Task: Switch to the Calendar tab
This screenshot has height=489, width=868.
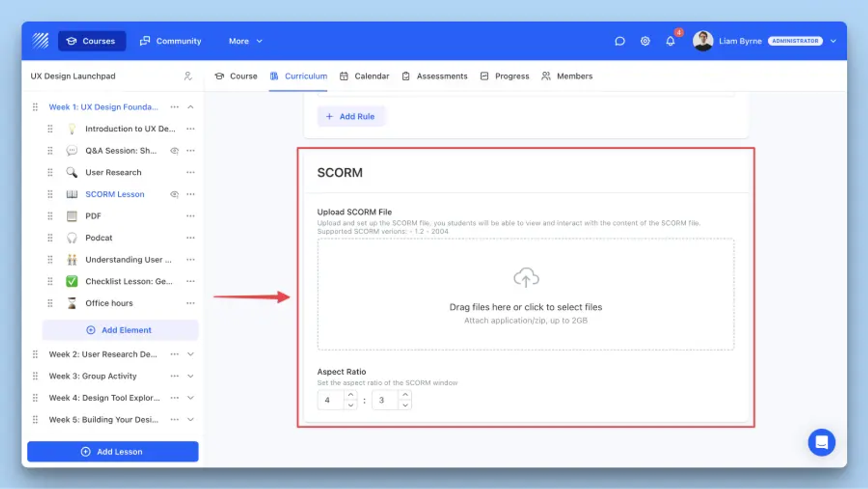Action: click(x=365, y=76)
